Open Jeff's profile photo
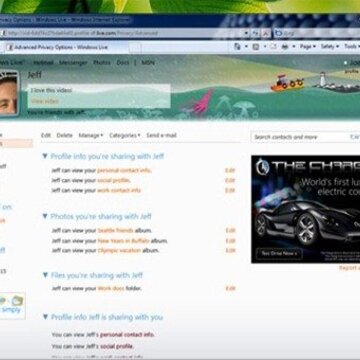Image resolution: width=360 pixels, height=360 pixels. click(x=8, y=93)
